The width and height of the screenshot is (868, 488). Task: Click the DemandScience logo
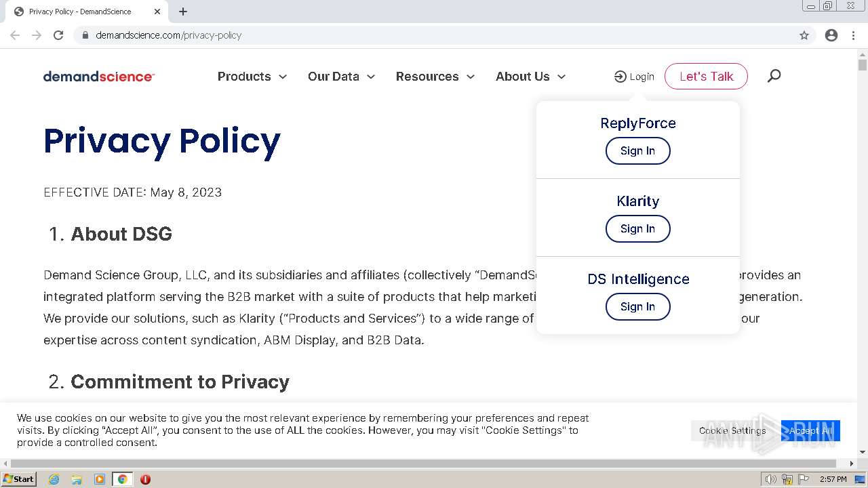point(99,77)
